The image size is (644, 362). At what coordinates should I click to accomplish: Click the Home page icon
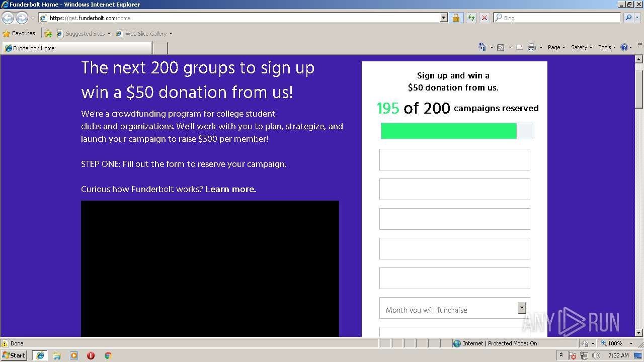coord(482,47)
